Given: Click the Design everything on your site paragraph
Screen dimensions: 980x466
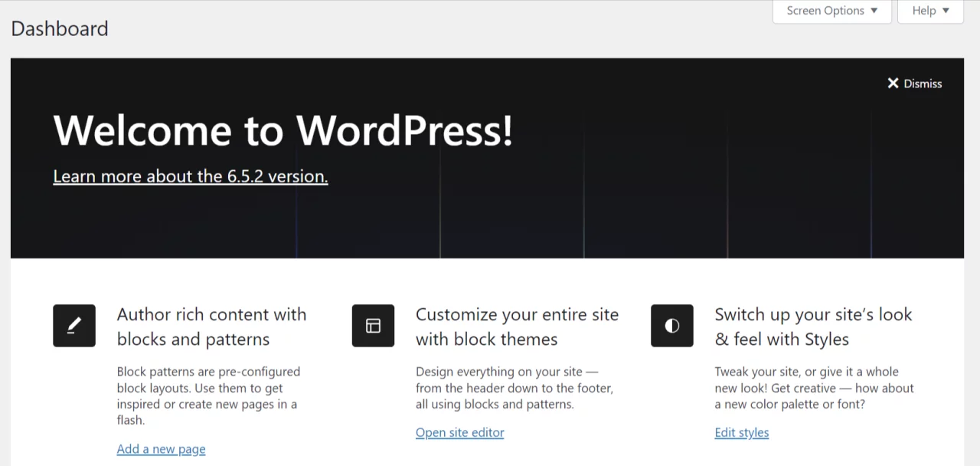Looking at the screenshot, I should point(514,388).
